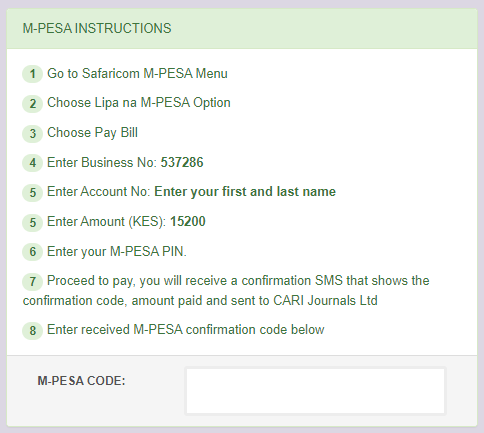Click 'Enter your M-PESA PIN' instruction

point(117,251)
